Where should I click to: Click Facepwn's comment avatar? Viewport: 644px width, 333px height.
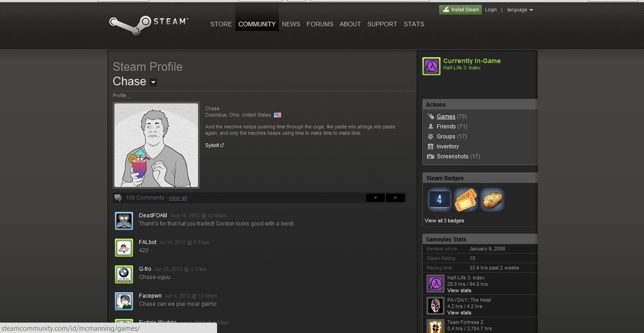pos(124,301)
